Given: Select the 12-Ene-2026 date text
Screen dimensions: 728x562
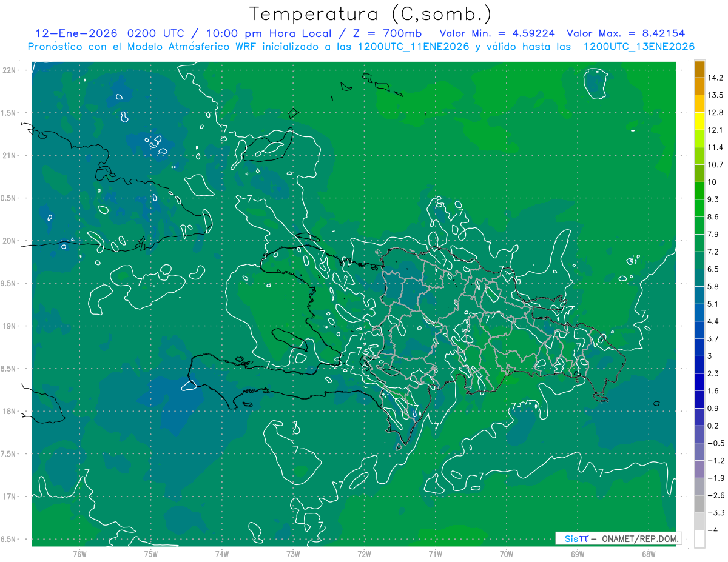Looking at the screenshot, I should [76, 33].
